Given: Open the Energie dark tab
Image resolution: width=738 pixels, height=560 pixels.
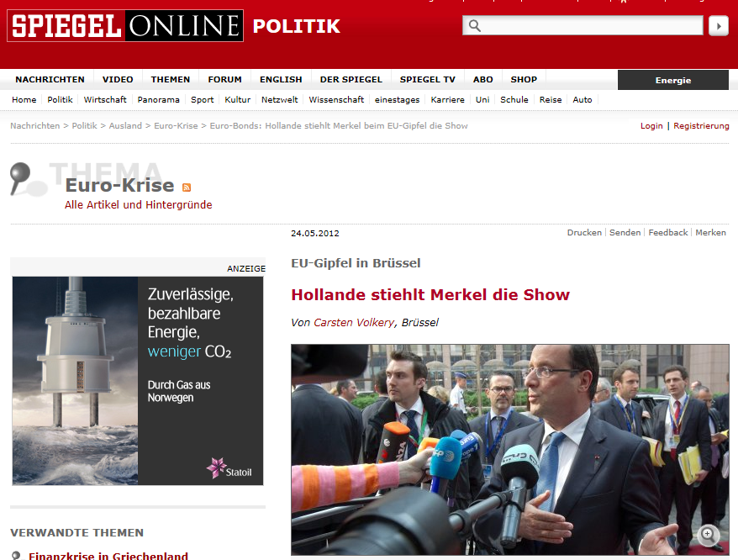Looking at the screenshot, I should click(672, 81).
